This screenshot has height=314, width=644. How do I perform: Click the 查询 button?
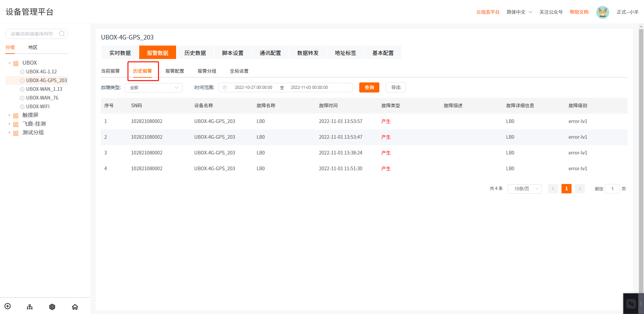pyautogui.click(x=369, y=87)
